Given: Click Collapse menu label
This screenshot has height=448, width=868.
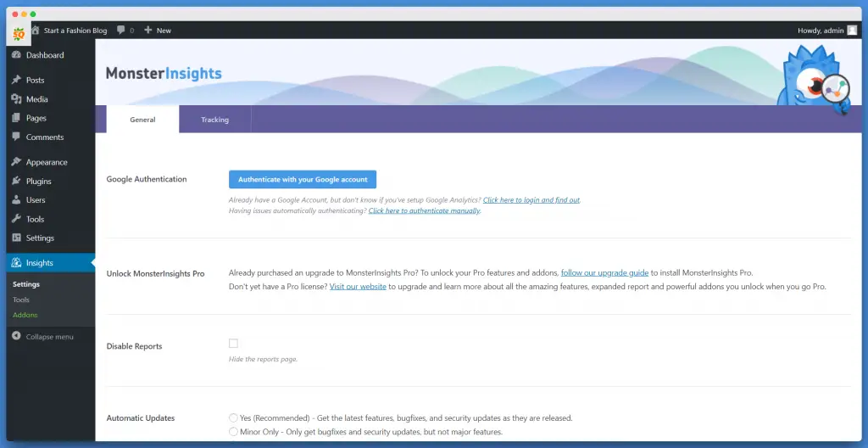Looking at the screenshot, I should pyautogui.click(x=50, y=337).
